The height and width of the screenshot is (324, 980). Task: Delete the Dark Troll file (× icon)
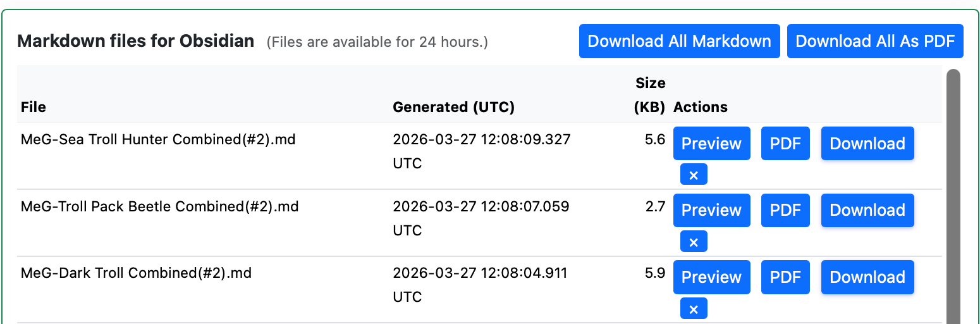tap(694, 309)
